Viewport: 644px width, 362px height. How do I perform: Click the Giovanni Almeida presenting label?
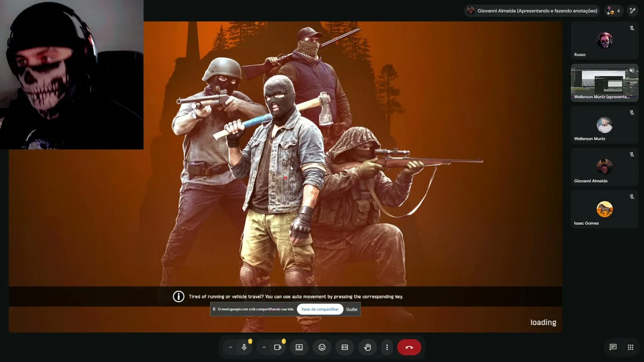(x=532, y=11)
